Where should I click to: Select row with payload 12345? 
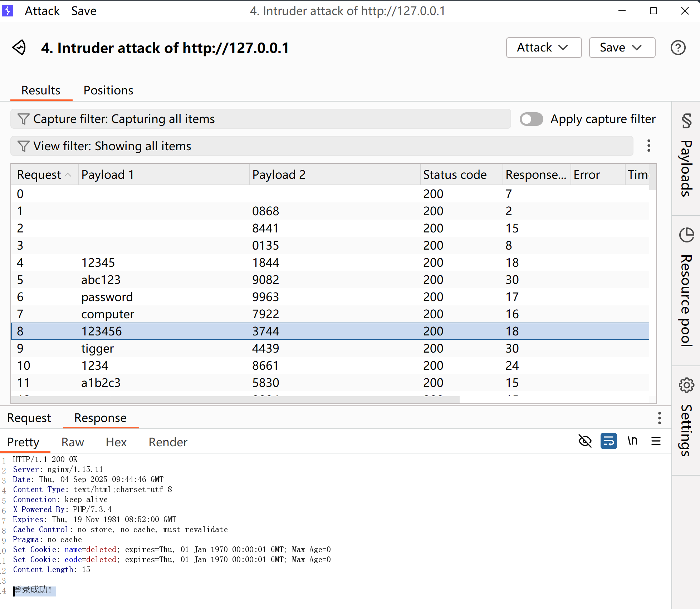point(330,262)
